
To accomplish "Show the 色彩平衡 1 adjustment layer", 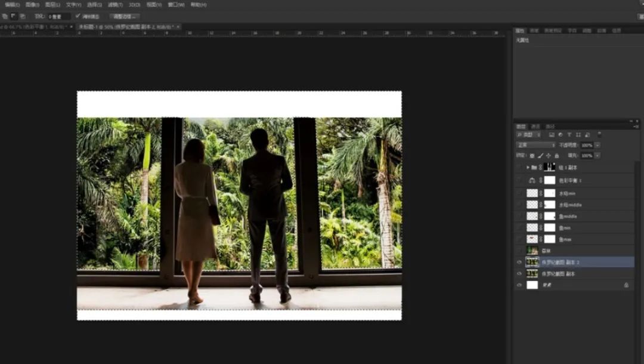I will (x=519, y=180).
